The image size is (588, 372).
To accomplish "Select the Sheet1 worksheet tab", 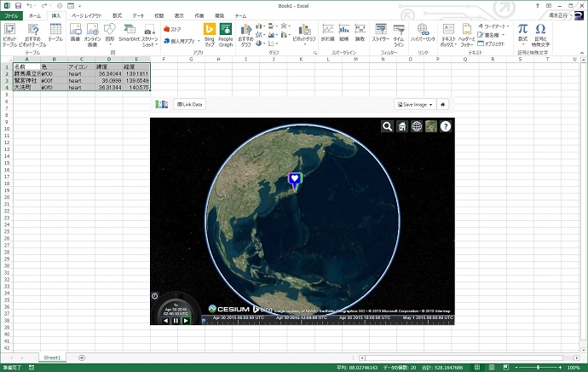I will point(52,357).
